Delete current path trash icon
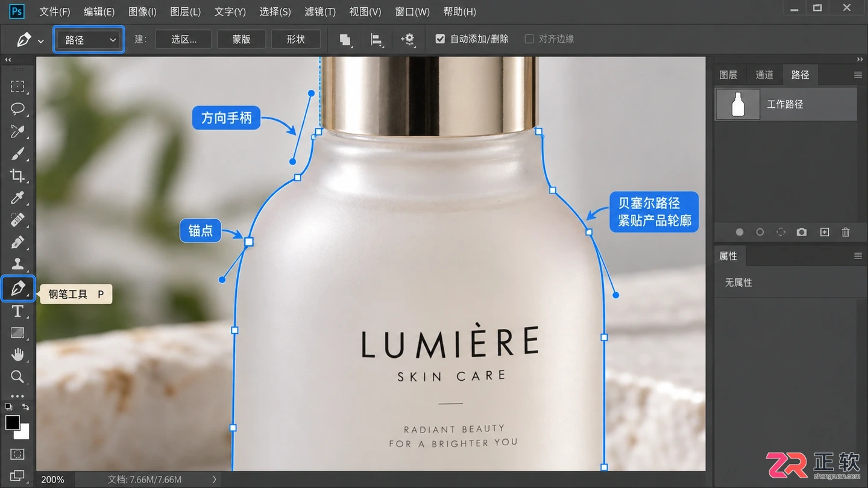Image resolution: width=868 pixels, height=488 pixels. click(846, 232)
